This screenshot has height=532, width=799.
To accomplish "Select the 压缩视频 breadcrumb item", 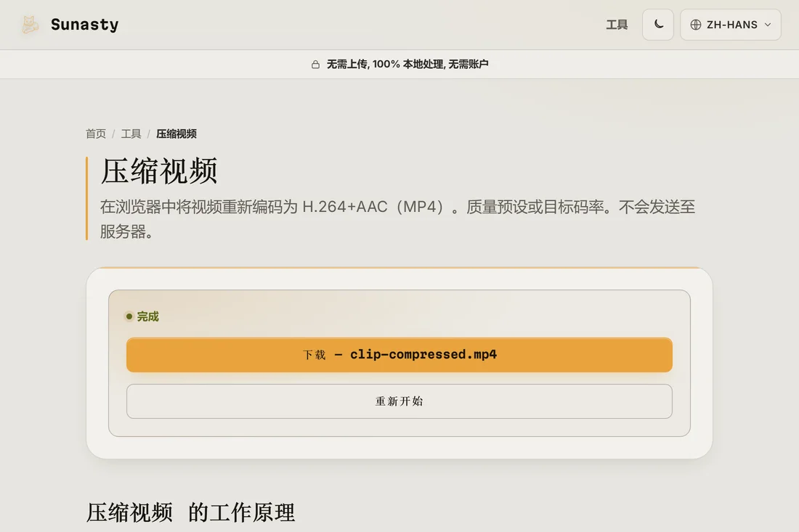I will click(177, 134).
